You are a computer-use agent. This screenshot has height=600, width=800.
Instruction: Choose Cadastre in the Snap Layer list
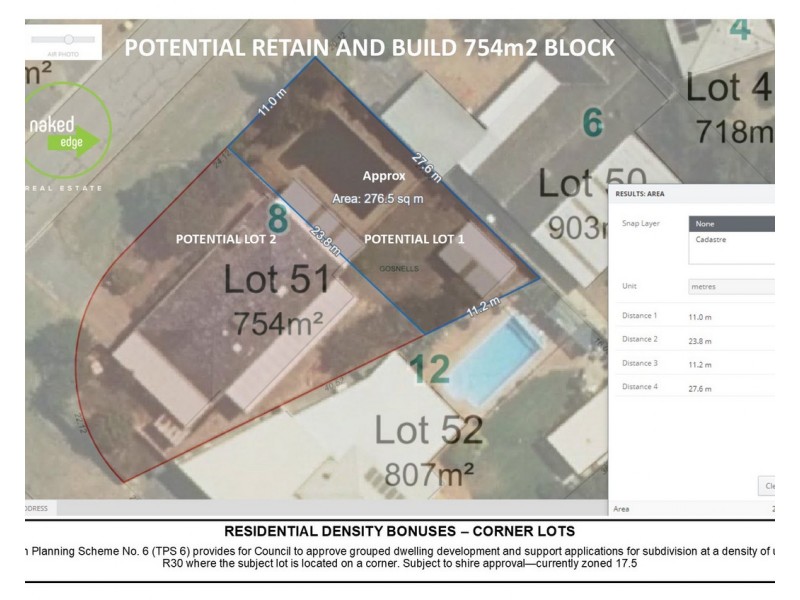pos(732,241)
